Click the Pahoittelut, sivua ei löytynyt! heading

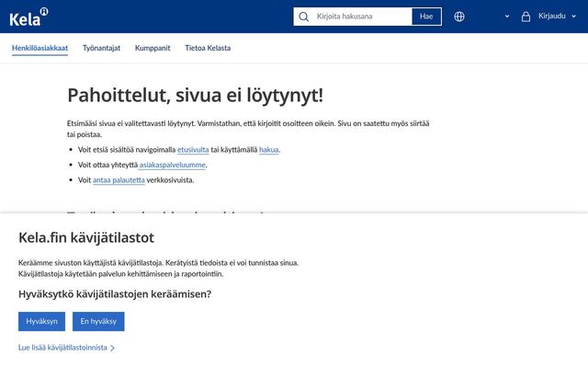[195, 96]
